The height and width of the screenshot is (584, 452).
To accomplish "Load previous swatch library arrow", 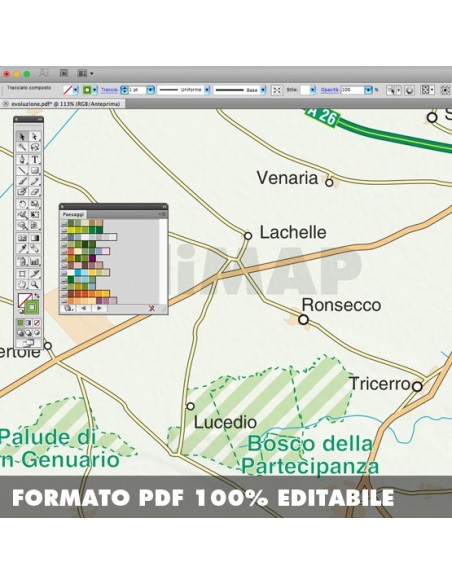I will [x=83, y=308].
